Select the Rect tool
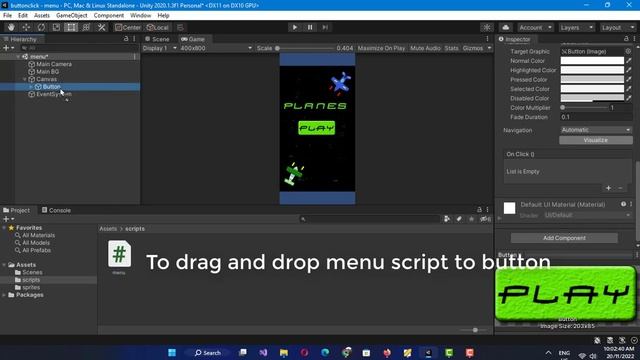 (x=71, y=27)
